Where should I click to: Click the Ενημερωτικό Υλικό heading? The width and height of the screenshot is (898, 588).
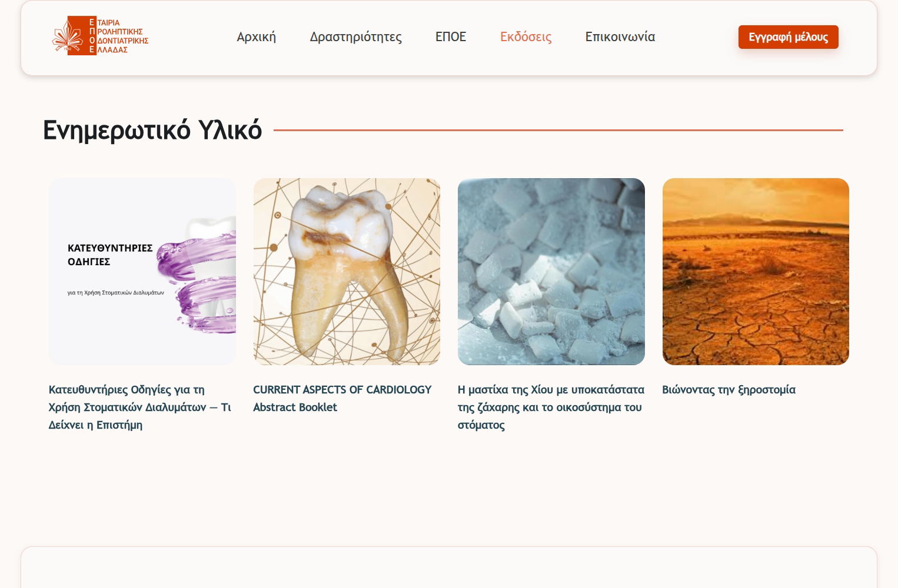pos(152,129)
